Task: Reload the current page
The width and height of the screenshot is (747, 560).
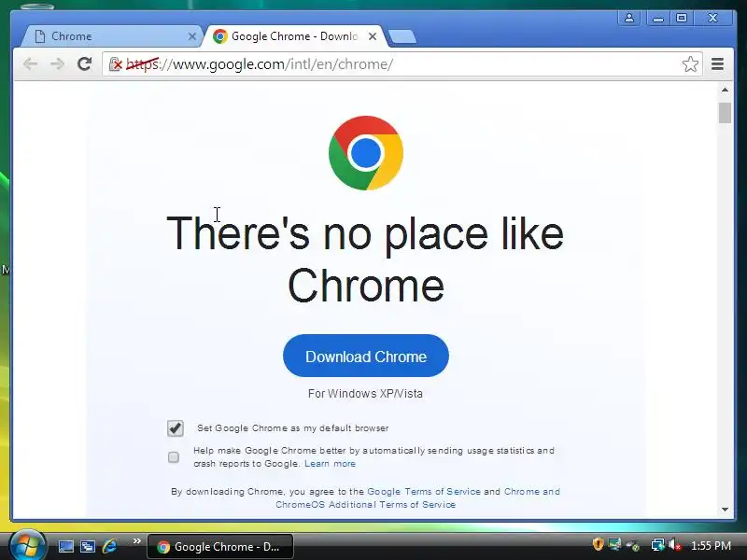Action: tap(84, 63)
